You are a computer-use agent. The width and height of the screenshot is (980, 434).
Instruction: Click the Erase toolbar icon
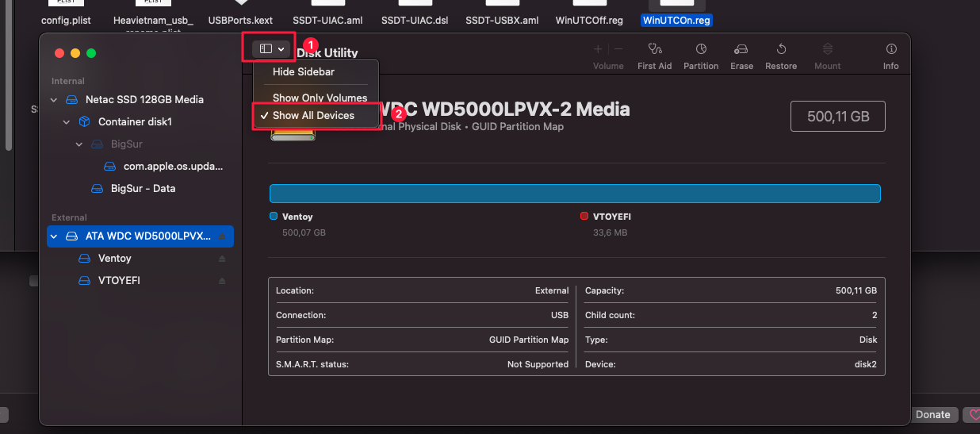(x=741, y=49)
